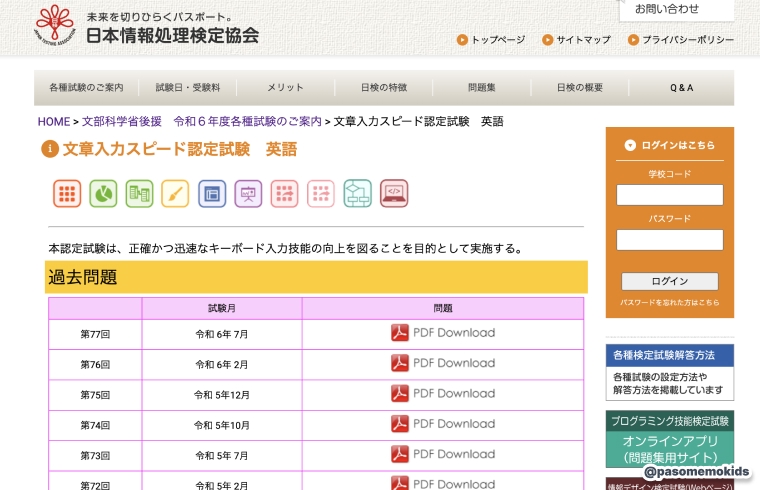Open the yellow paintbrush exam icon
This screenshot has width=760, height=490.
(x=175, y=193)
